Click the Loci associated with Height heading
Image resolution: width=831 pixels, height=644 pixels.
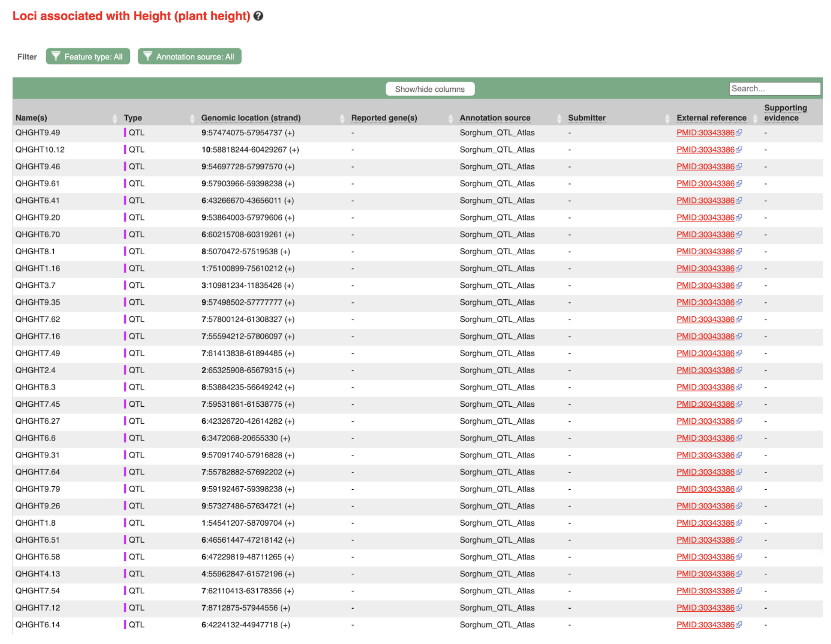click(132, 16)
